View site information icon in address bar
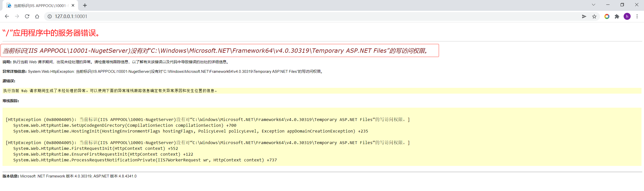The image size is (644, 191). point(50,16)
